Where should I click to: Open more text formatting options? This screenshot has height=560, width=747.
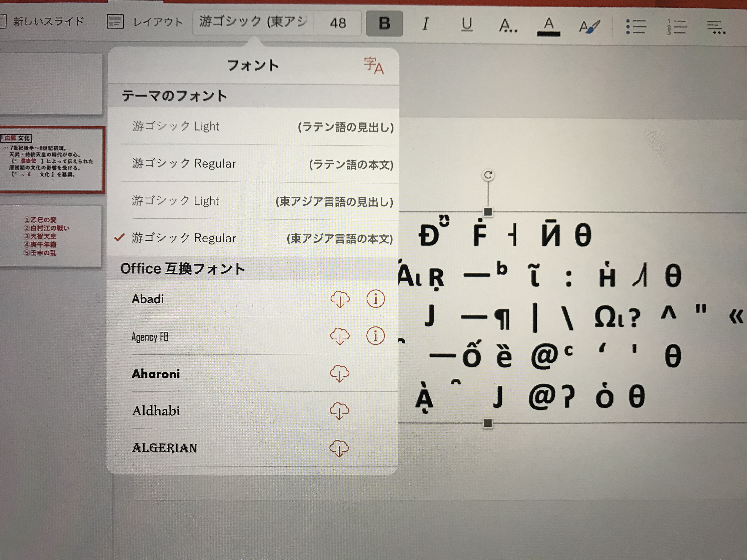tap(508, 25)
